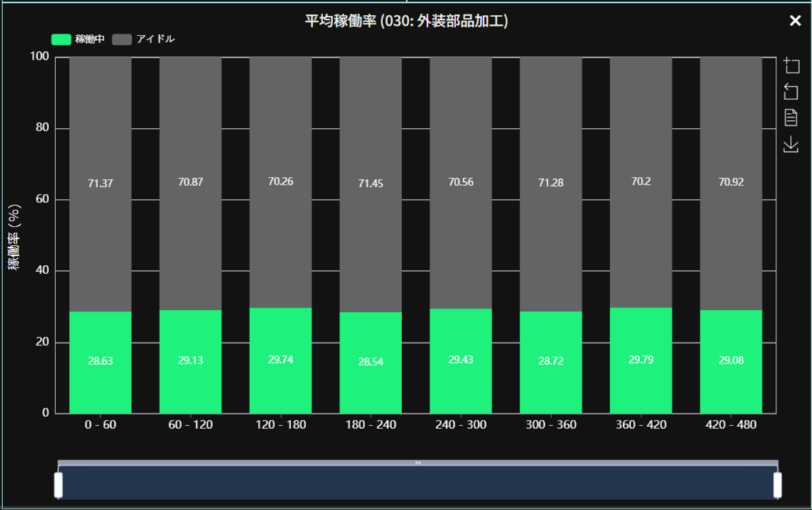Image resolution: width=812 pixels, height=510 pixels.
Task: Toggle the 稼働中 legend green swatch
Action: [x=61, y=40]
